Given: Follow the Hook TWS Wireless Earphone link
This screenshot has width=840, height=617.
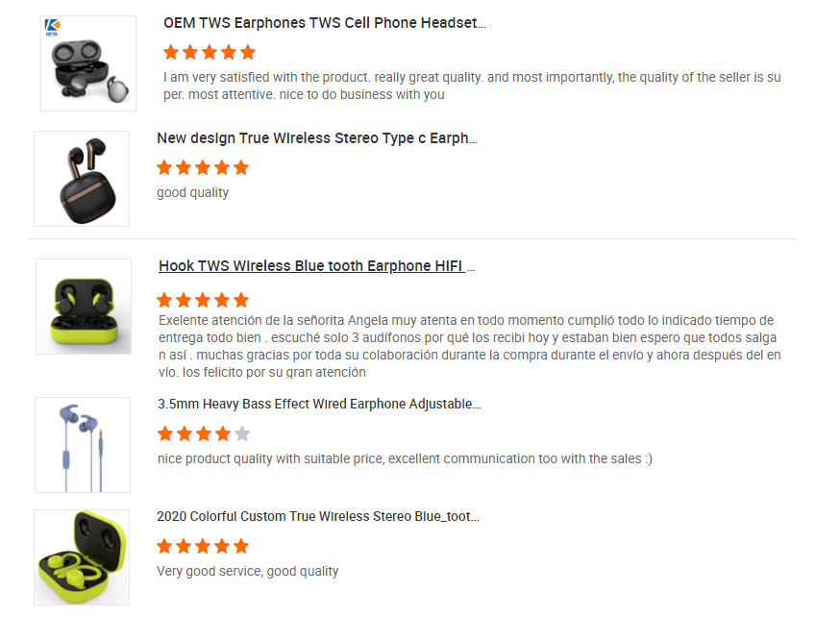Looking at the screenshot, I should (x=317, y=266).
